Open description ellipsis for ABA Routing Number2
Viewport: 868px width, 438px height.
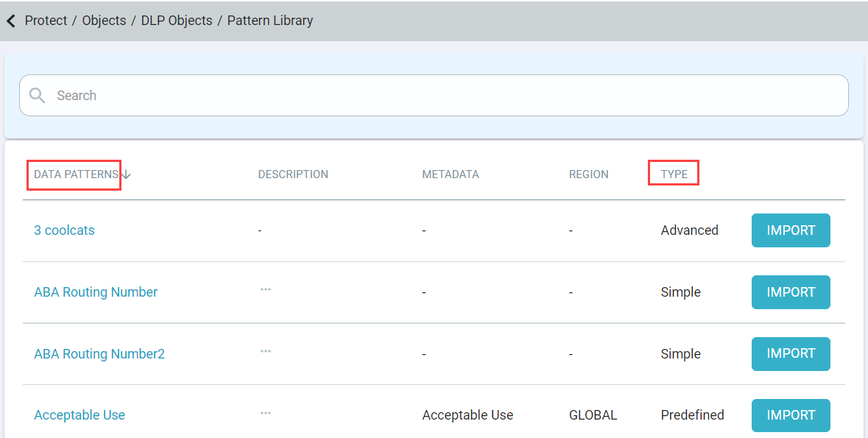tap(266, 352)
